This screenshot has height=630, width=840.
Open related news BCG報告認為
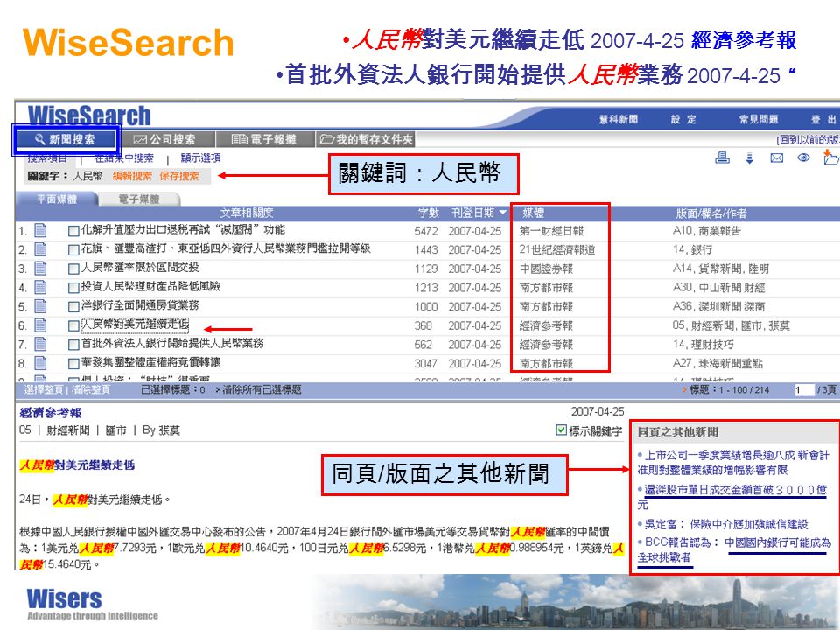tap(734, 549)
